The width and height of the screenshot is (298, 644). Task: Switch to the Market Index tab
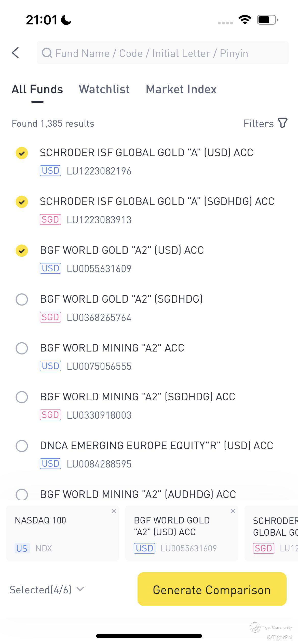181,89
